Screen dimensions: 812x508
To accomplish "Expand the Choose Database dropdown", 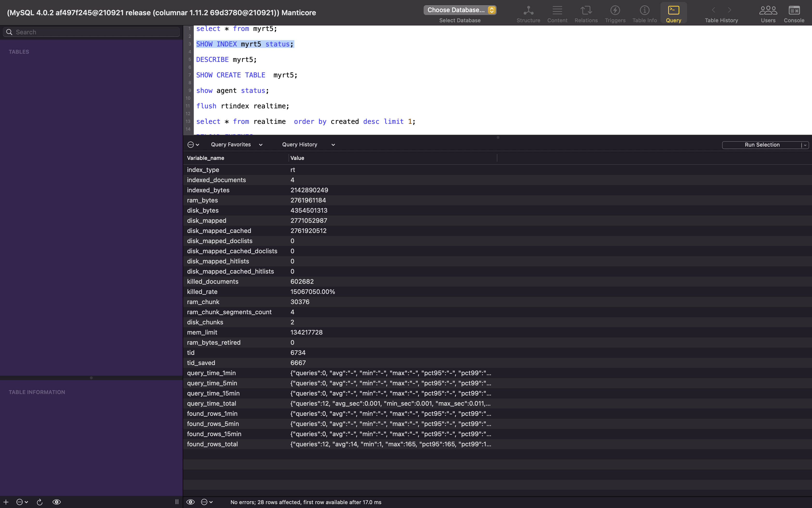I will [460, 10].
